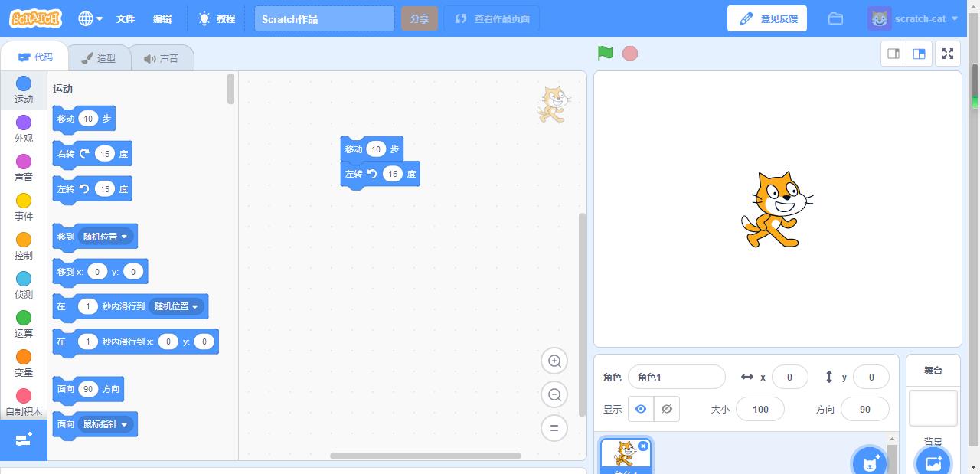
Task: Click workspace zoom in button
Action: pos(554,361)
